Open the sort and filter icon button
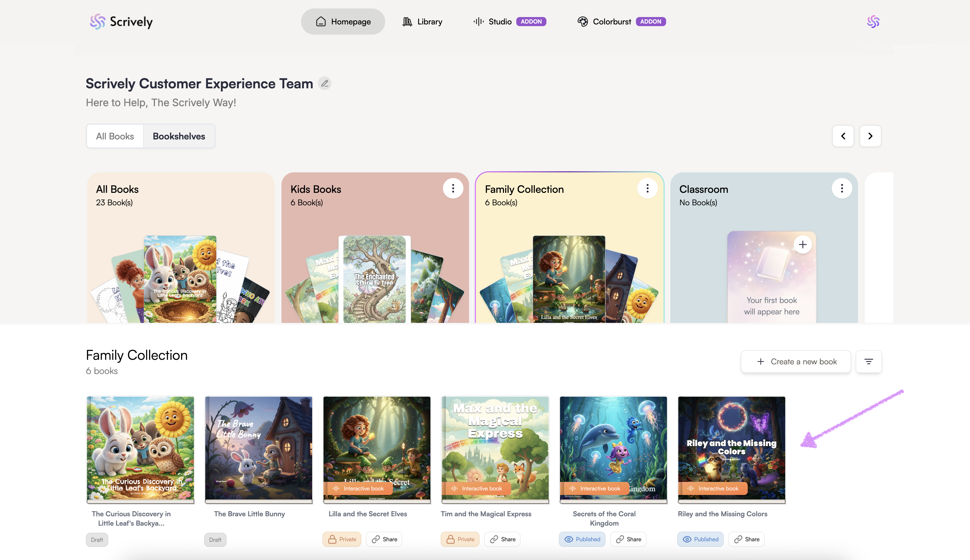970x560 pixels. (x=869, y=362)
